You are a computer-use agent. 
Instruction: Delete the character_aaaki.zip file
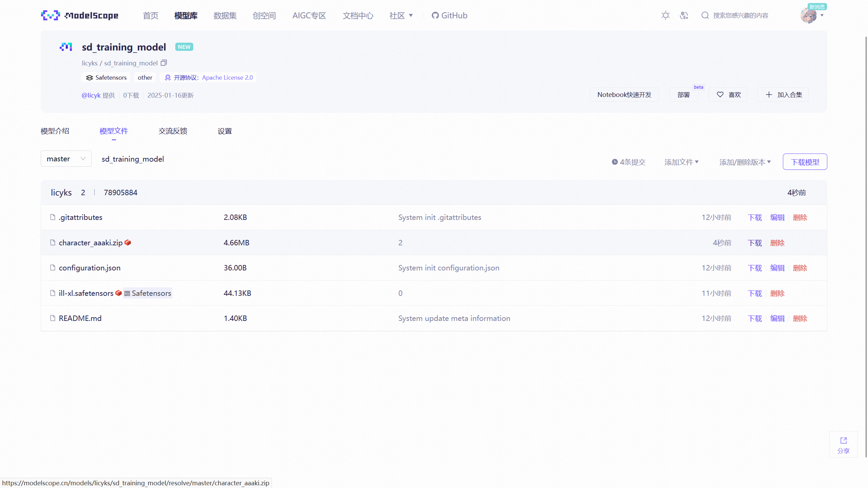[777, 243]
